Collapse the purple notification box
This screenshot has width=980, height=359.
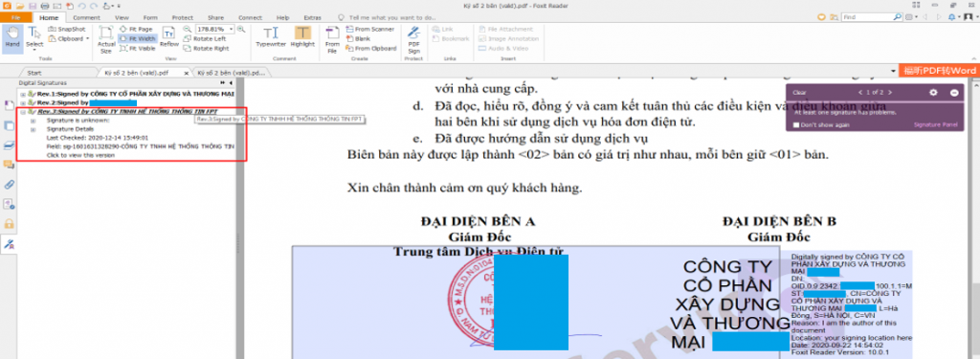pos(954,93)
